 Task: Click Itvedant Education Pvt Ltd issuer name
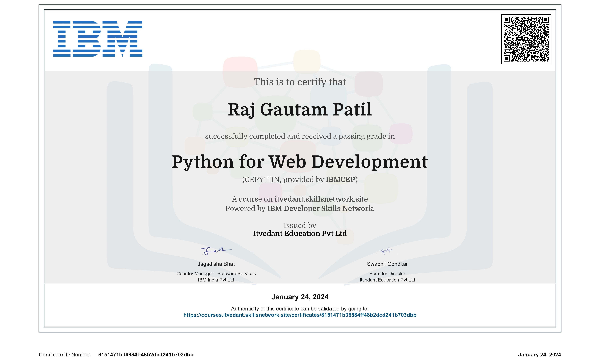point(300,233)
